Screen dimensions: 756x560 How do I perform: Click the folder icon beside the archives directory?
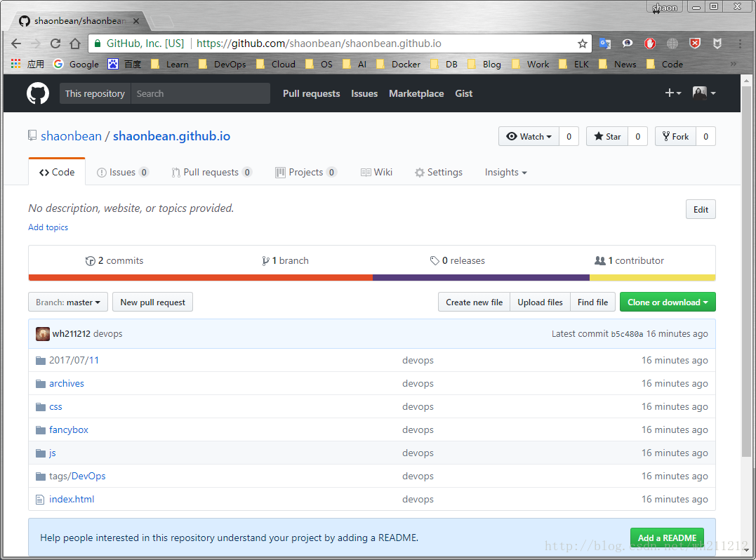pos(40,383)
